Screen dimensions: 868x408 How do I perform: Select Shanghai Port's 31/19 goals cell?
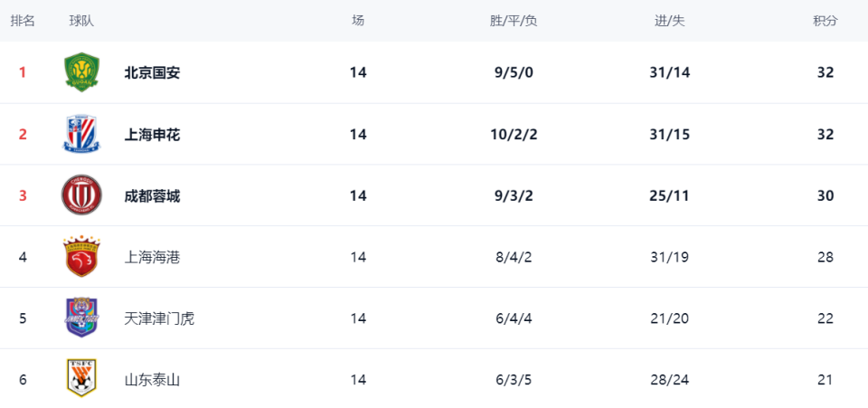pos(670,257)
